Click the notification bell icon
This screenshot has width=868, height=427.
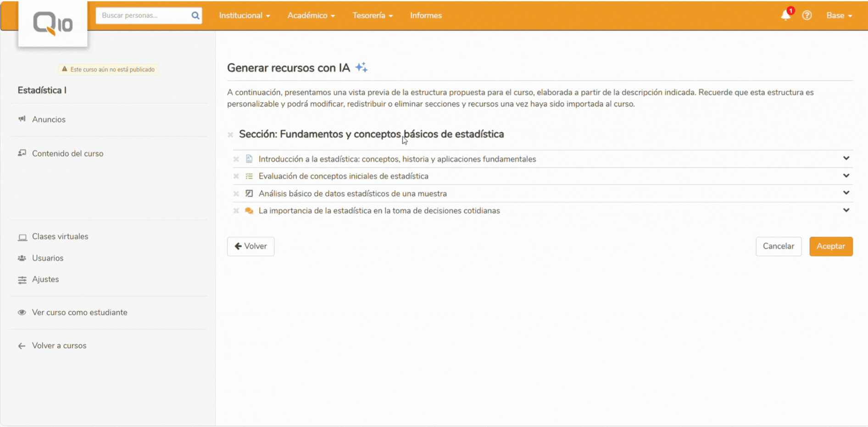[785, 16]
